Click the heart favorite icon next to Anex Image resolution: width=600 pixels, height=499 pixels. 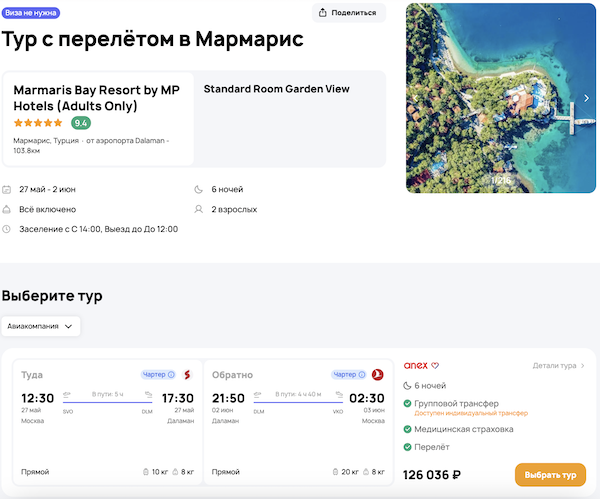(435, 366)
